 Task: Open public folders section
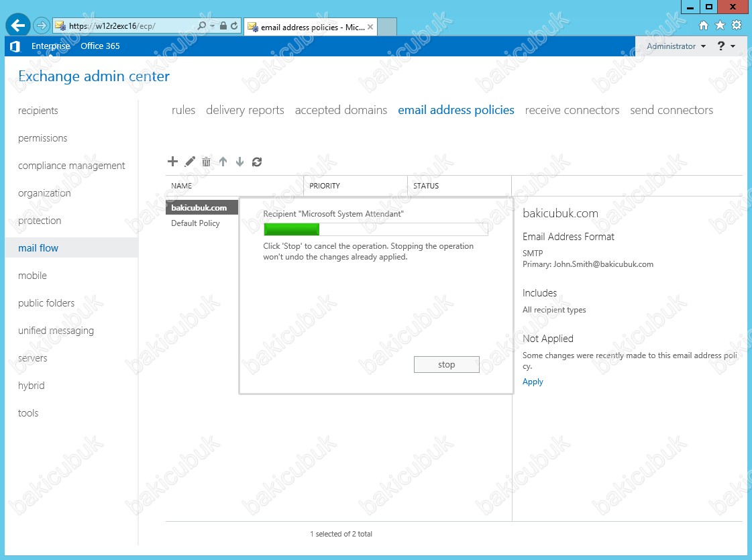click(46, 303)
